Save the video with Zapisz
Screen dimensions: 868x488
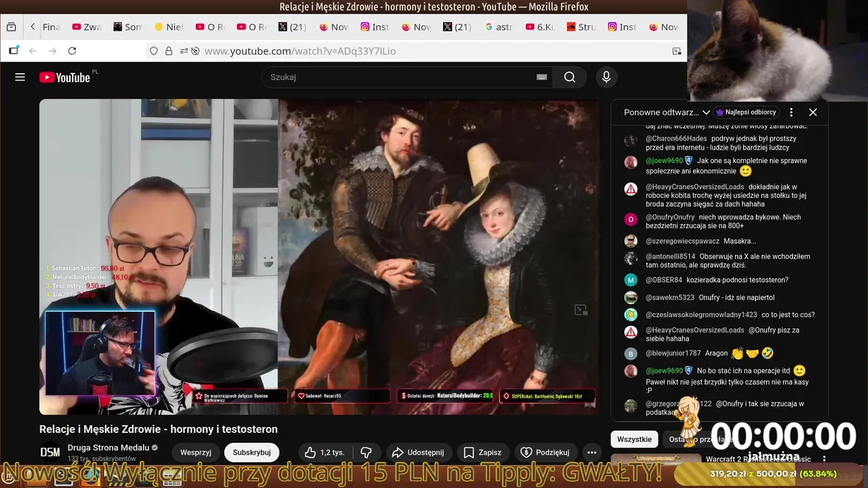coord(482,452)
